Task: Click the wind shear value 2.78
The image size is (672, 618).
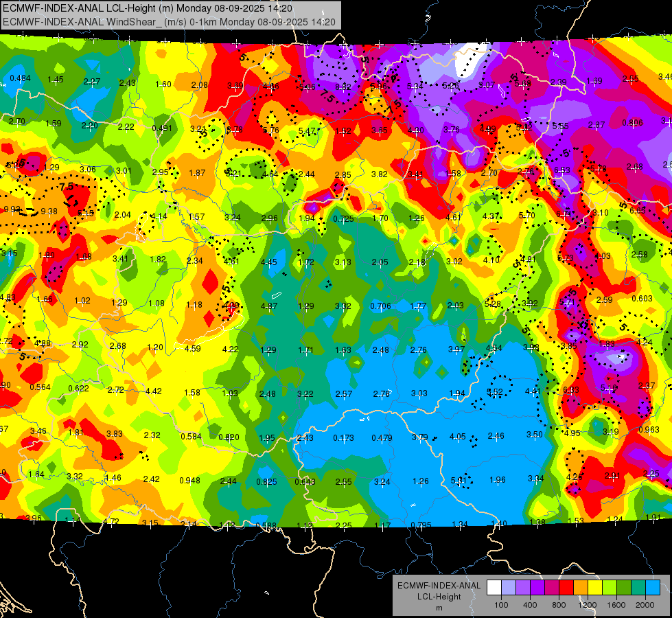Action: (382, 394)
